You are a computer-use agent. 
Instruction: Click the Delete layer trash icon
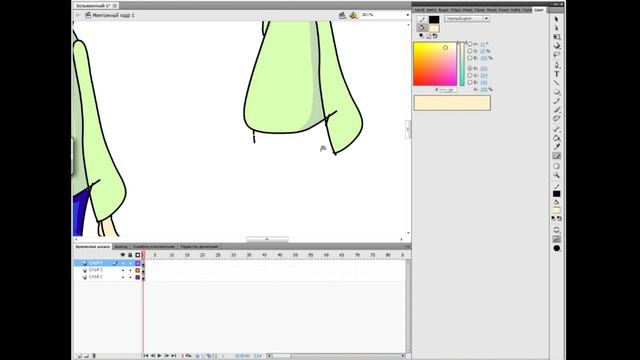click(93, 356)
